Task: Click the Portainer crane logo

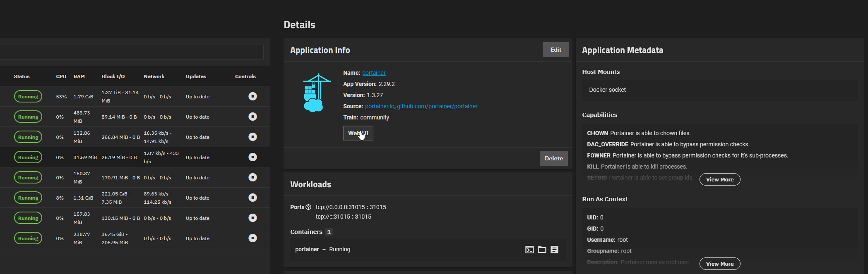Action: pos(316,93)
